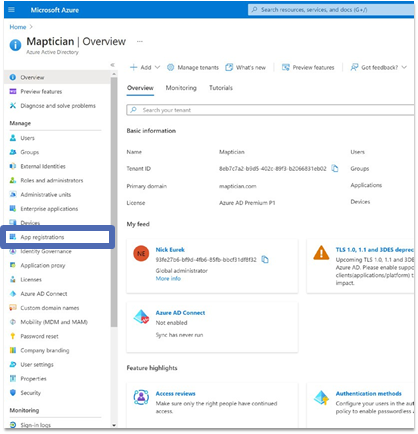Collapse the left sidebar with double-chevron
Viewport: 418px width, 434px height.
(x=113, y=65)
